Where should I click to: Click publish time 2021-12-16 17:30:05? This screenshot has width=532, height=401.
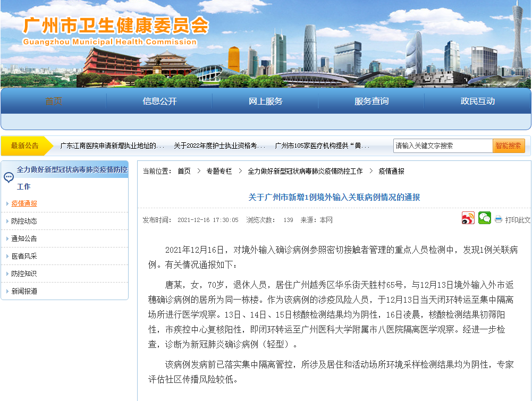click(208, 220)
